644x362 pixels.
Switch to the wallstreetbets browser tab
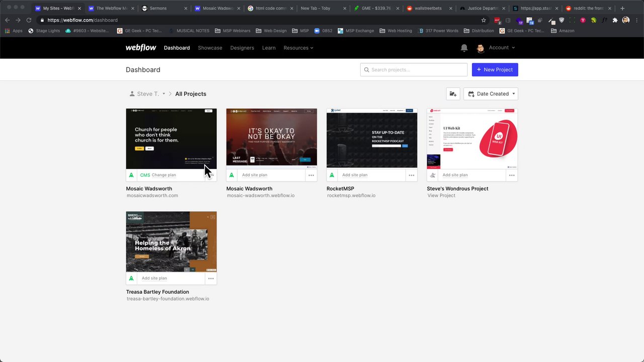click(429, 8)
